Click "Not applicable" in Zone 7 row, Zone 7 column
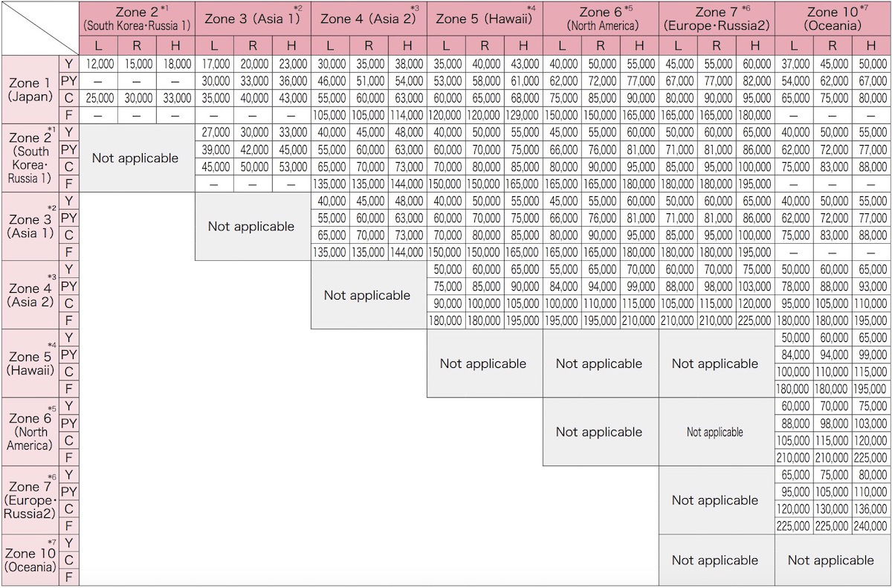892x588 pixels. click(715, 500)
